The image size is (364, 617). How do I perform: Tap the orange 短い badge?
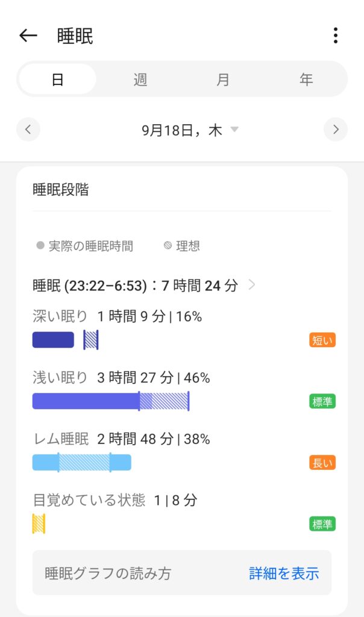(x=322, y=340)
